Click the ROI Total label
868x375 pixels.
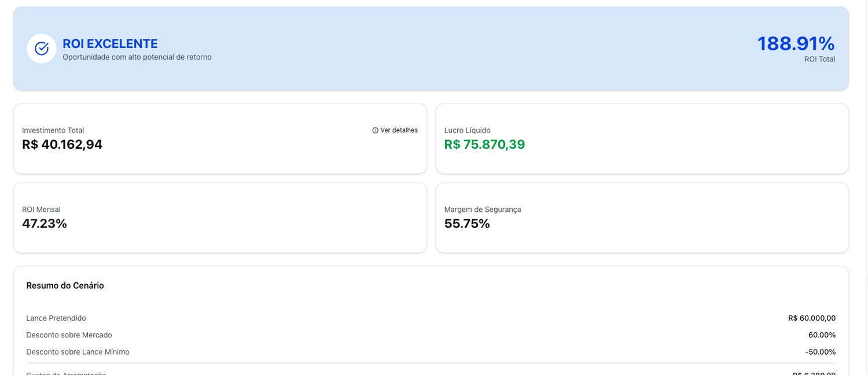tap(819, 59)
